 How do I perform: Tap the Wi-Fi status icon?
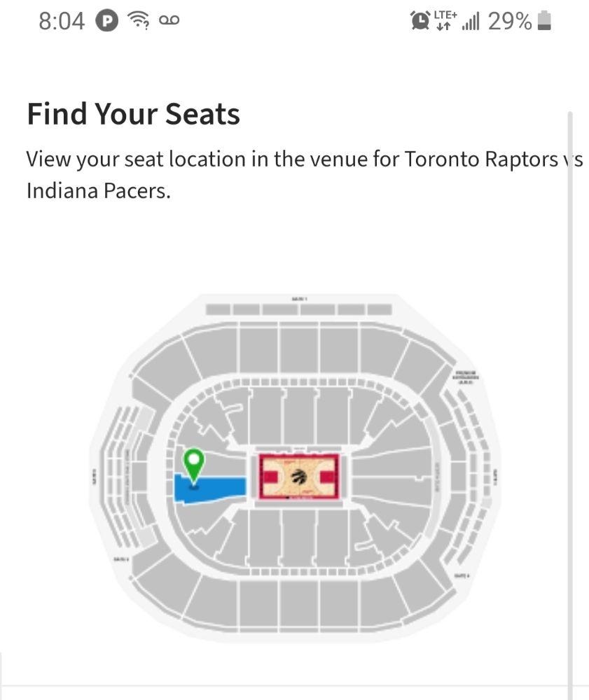coord(139,21)
